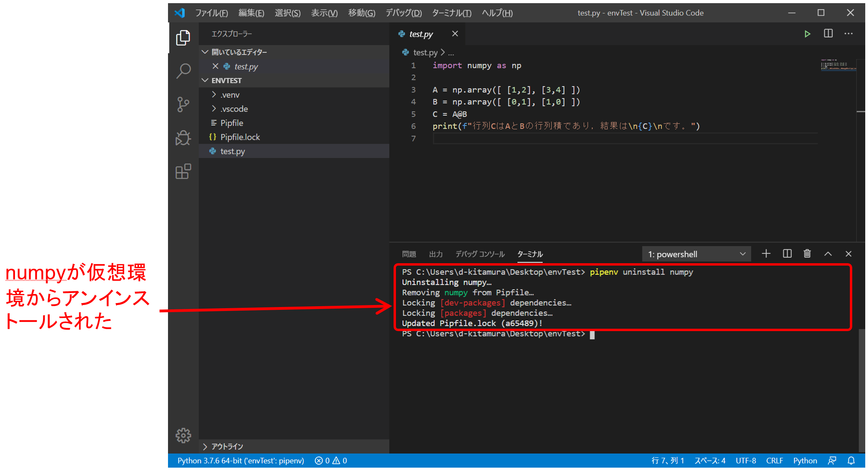The image size is (868, 470).
Task: Open Pipfile in the explorer
Action: point(231,123)
